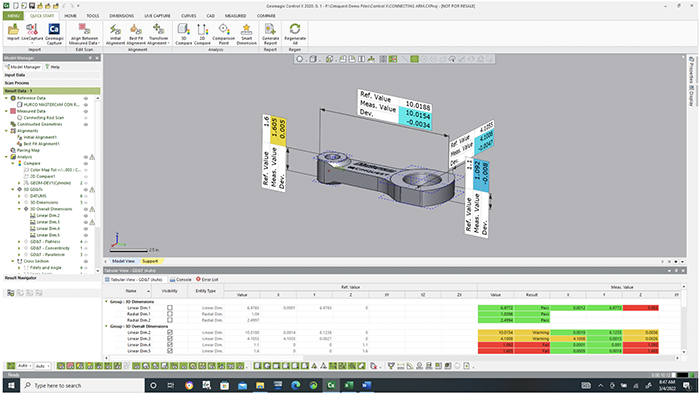Image resolution: width=700 pixels, height=394 pixels.
Task: Switch to the Support view tab
Action: point(150,261)
